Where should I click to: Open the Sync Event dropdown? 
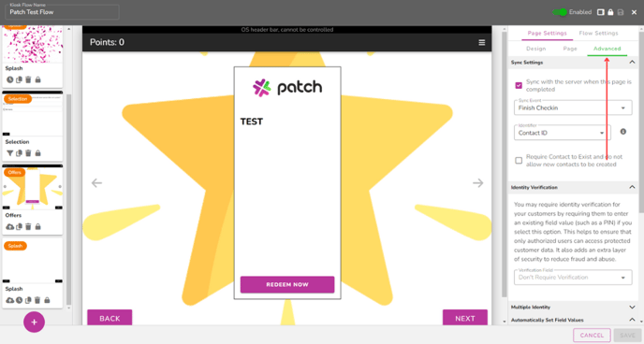tap(573, 107)
